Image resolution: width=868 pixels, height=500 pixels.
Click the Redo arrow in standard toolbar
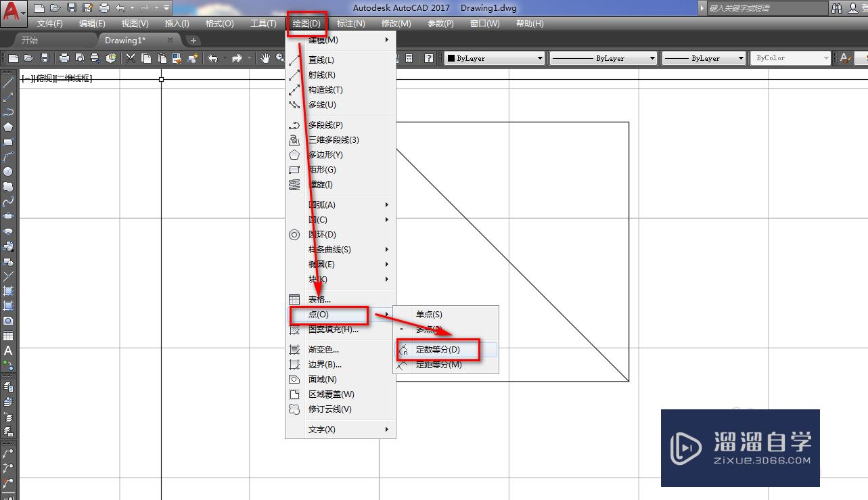pyautogui.click(x=237, y=58)
